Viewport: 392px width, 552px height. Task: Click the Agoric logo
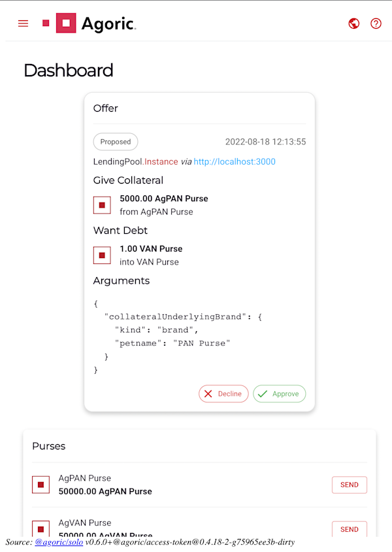click(89, 24)
